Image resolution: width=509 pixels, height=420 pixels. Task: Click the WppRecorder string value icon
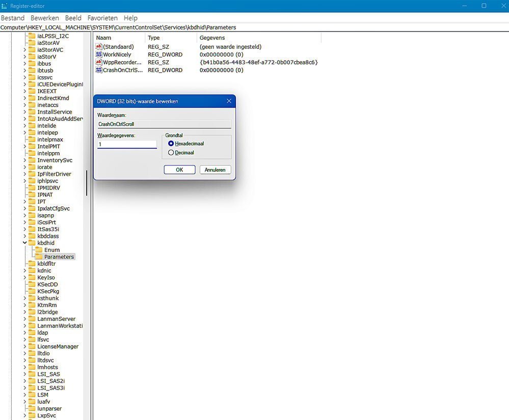(x=99, y=62)
